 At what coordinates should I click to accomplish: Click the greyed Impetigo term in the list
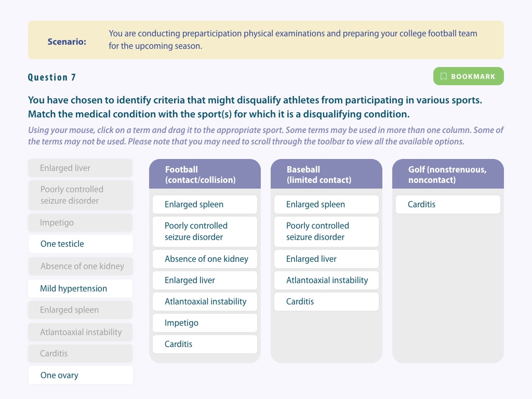(x=81, y=222)
